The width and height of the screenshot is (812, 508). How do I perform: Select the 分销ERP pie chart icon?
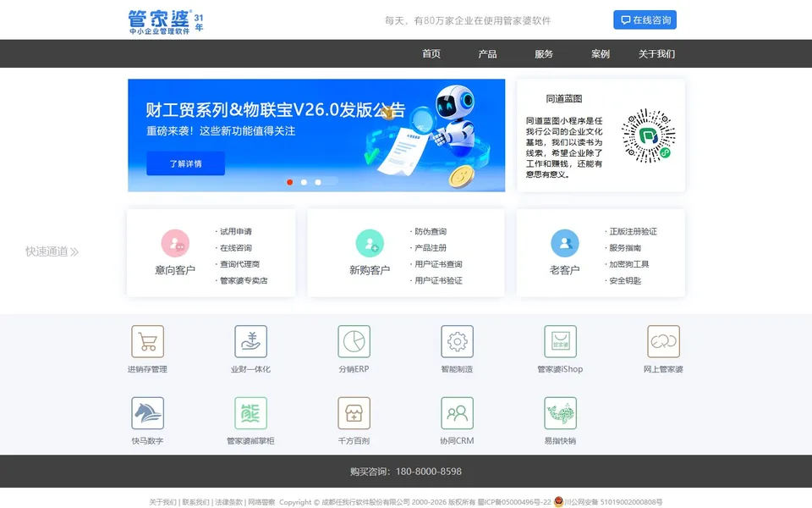click(x=354, y=341)
